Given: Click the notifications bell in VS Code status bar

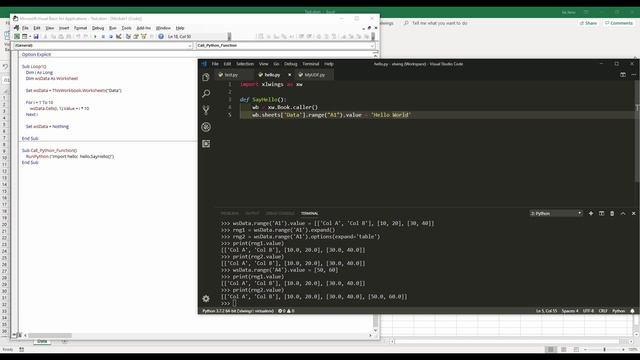Looking at the screenshot, I should click(x=633, y=311).
